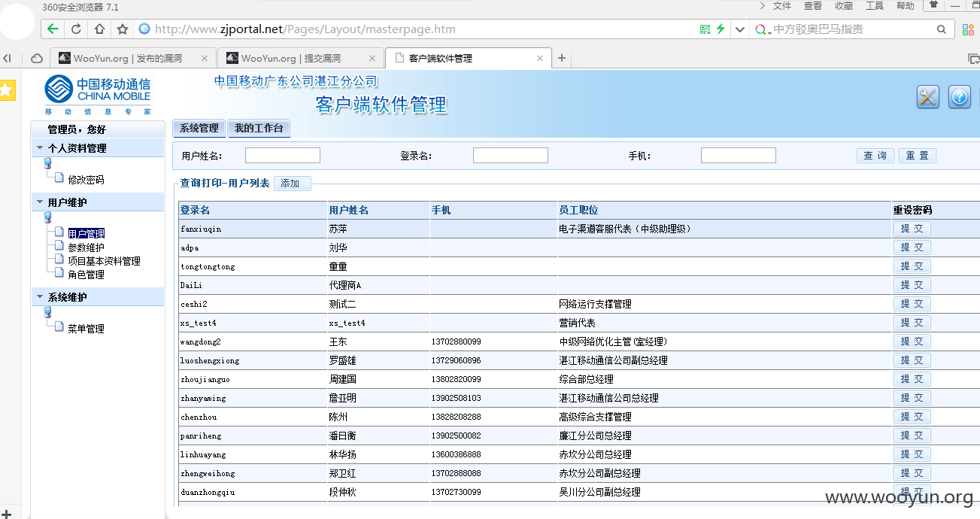Reload the page with the refresh icon
Viewport: 980px width, 519px height.
(76, 29)
